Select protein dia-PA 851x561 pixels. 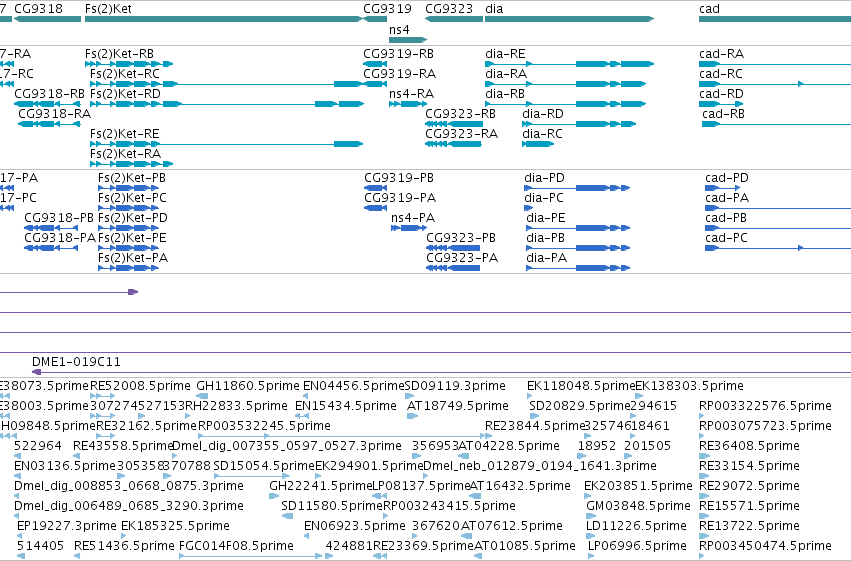coord(578,269)
